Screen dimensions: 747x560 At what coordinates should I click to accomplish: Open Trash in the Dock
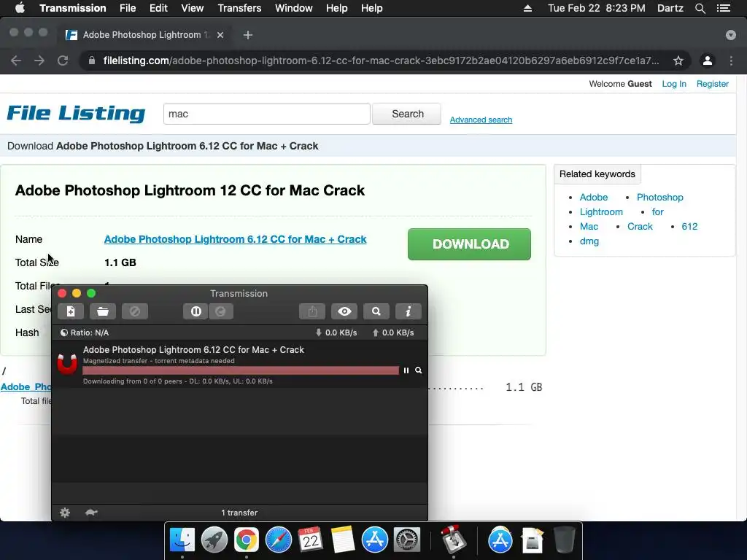click(x=565, y=540)
